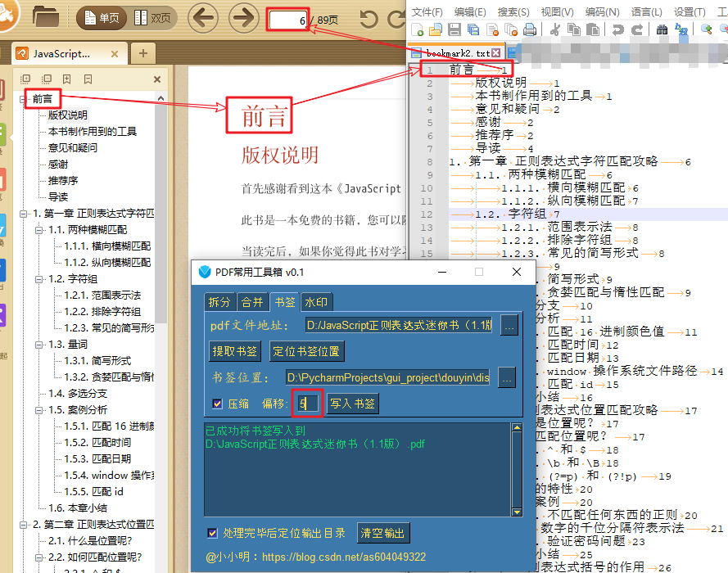Click the add bookmark icon

coord(67,79)
